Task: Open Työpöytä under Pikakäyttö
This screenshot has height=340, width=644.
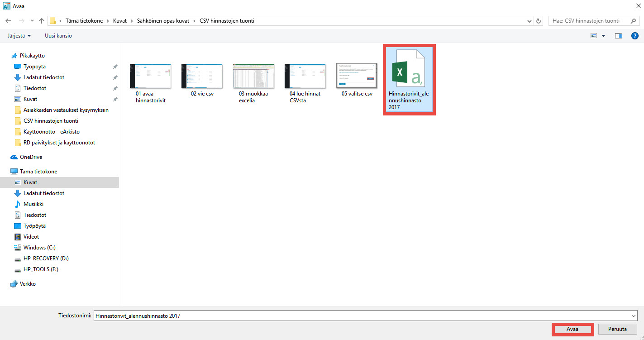Action: click(x=35, y=67)
